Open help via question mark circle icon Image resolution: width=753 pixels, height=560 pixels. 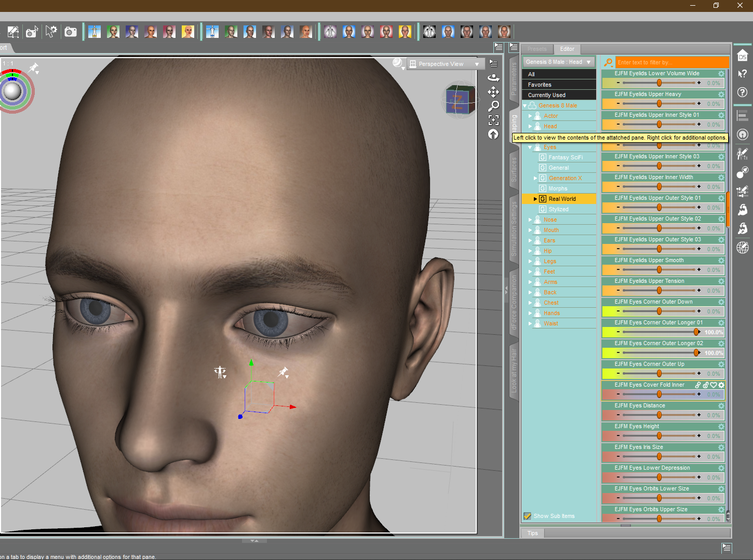[x=743, y=92]
